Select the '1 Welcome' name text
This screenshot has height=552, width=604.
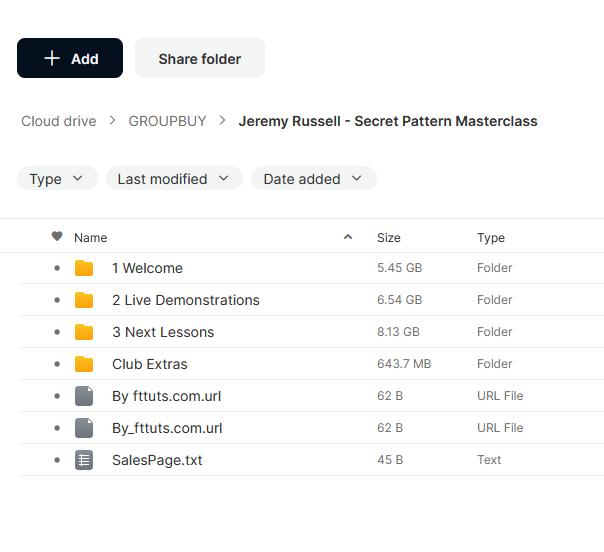(147, 268)
